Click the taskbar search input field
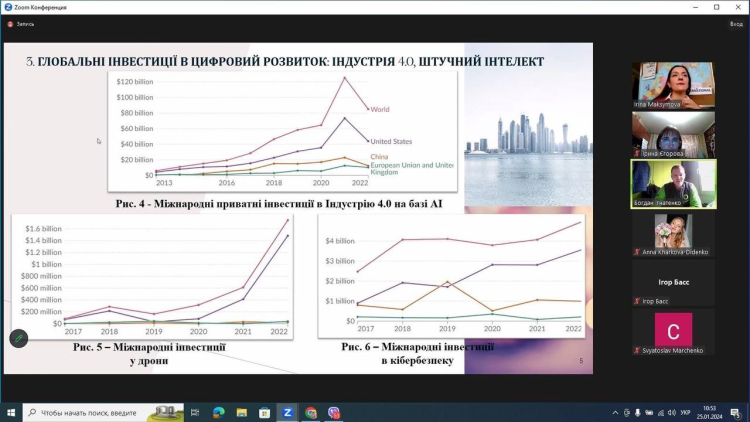This screenshot has height=422, width=750. click(90, 411)
